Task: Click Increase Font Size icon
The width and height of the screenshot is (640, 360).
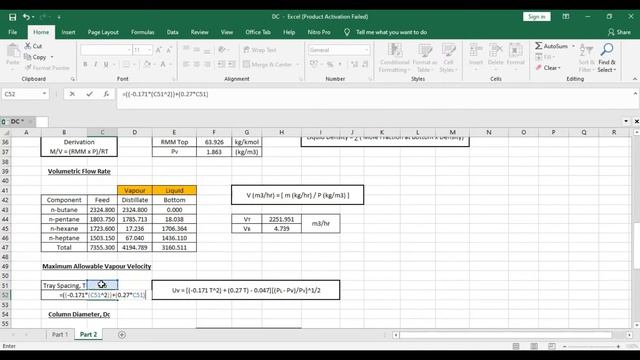Action: point(158,50)
